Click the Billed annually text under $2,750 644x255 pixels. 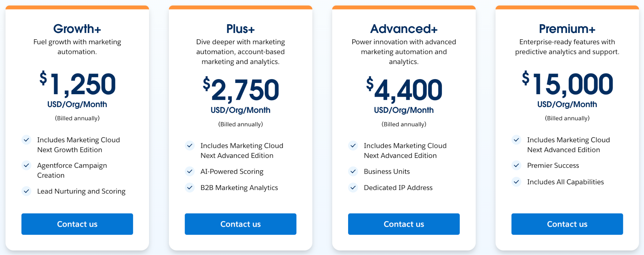coord(240,124)
